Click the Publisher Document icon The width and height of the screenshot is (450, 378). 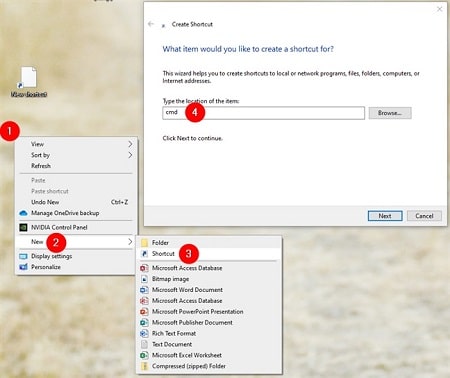[144, 323]
